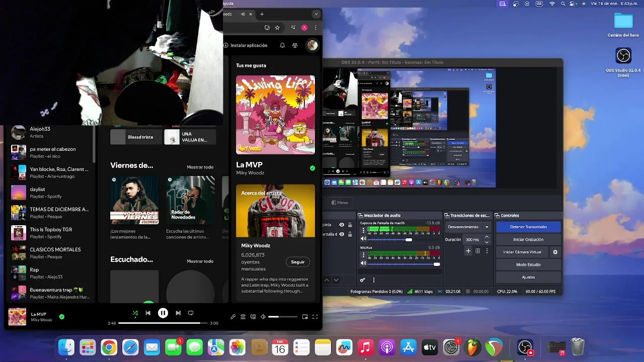The image size is (644, 362).
Task: Open advanced audio properties gear icon
Action: [x=362, y=280]
